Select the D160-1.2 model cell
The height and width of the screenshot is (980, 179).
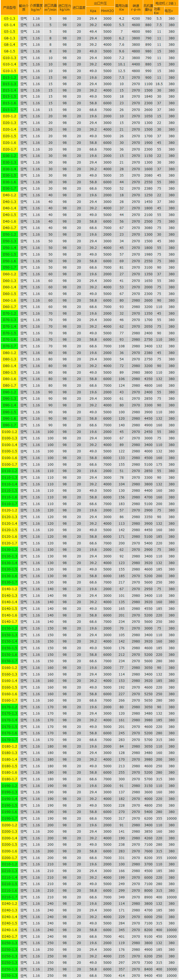pyautogui.click(x=10, y=668)
